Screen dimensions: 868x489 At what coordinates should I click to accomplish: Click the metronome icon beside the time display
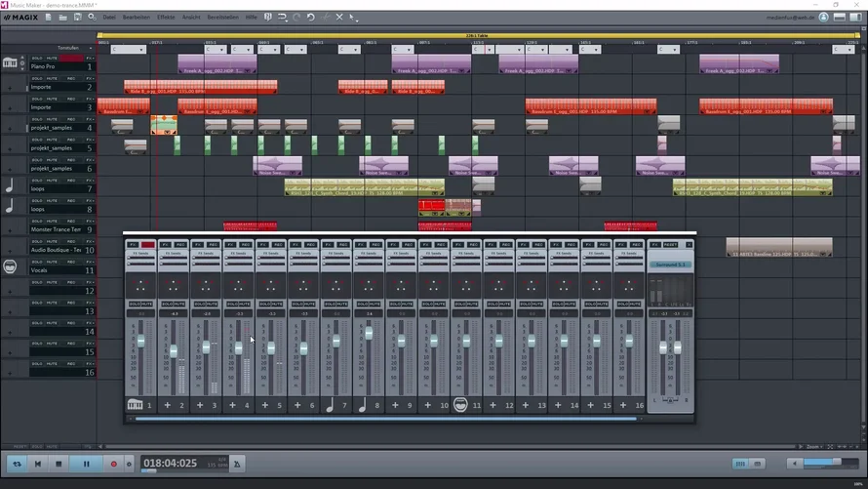tap(237, 464)
